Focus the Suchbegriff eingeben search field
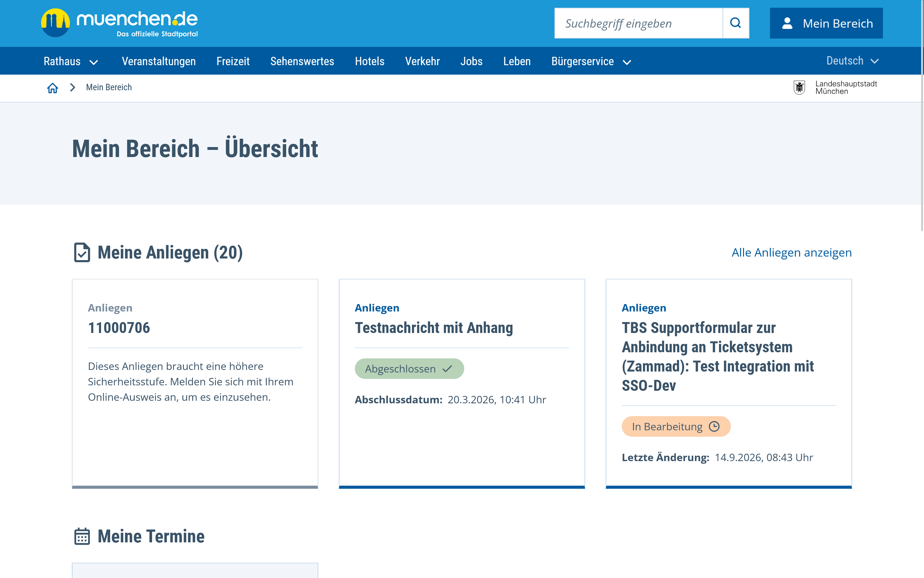924x578 pixels. pos(639,23)
